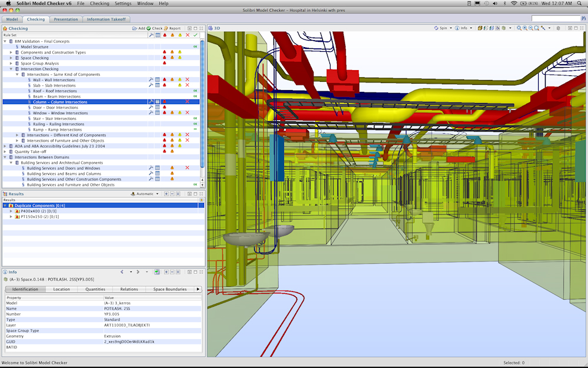
Task: Click the expand-all plus icon in Results
Action: coord(166,194)
